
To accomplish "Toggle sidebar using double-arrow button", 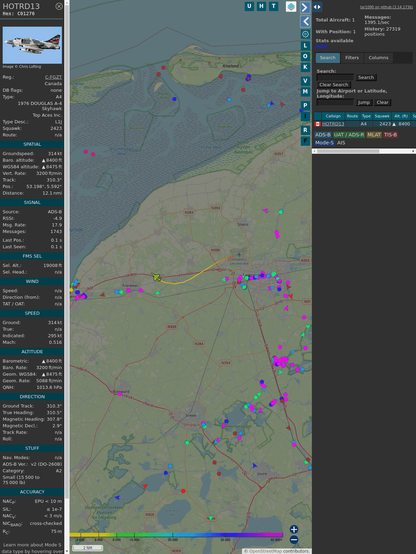I will (317, 7).
